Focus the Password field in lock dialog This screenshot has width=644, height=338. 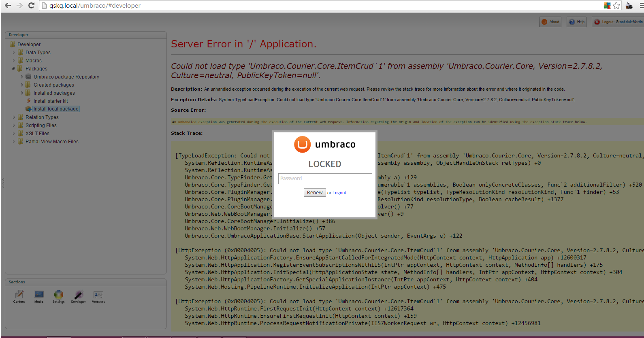325,179
